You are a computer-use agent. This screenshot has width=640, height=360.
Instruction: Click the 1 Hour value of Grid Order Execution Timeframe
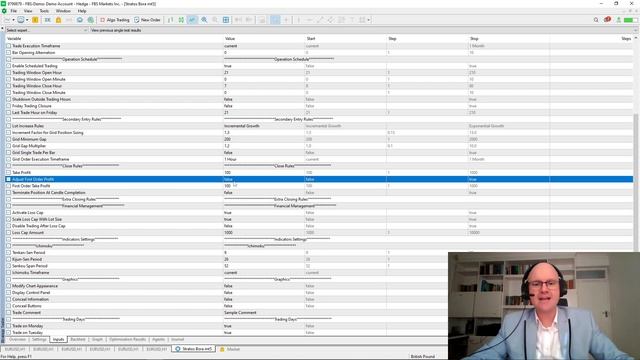point(230,159)
